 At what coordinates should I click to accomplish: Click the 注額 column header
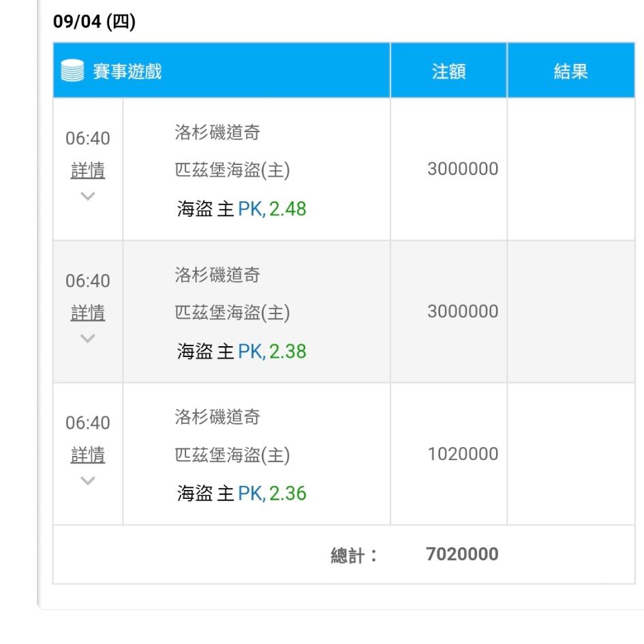point(448,71)
